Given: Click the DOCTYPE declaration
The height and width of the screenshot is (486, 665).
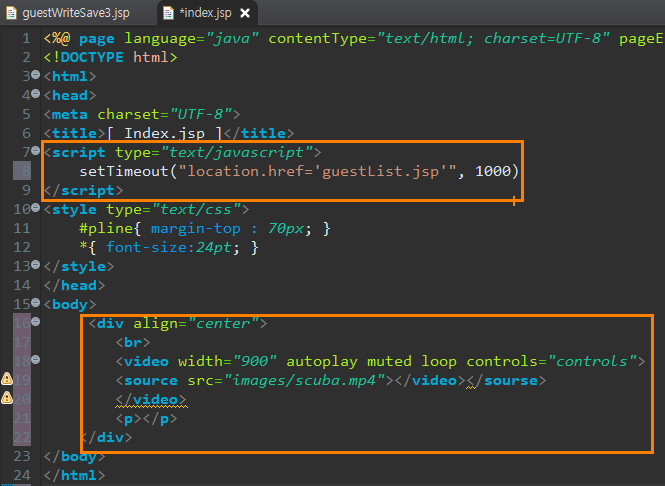Looking at the screenshot, I should pyautogui.click(x=110, y=57).
